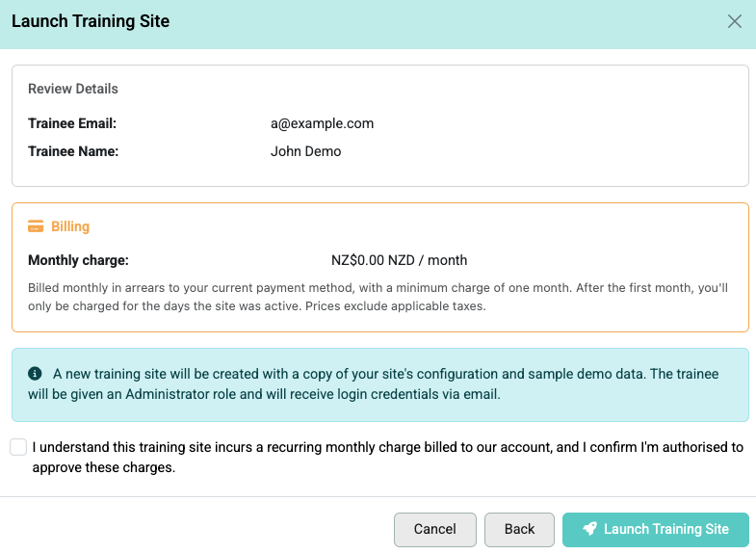The width and height of the screenshot is (756, 554).
Task: Click the new training site info message
Action: tap(374, 383)
